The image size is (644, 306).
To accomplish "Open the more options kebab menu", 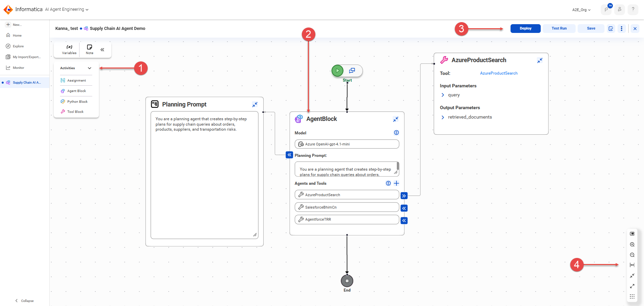I will tap(622, 29).
